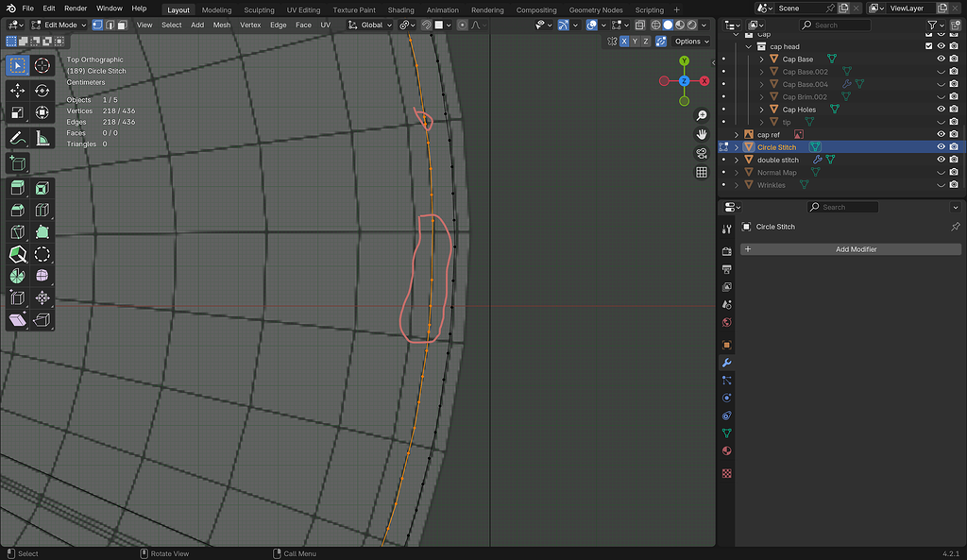Select the Measure tool
Screen dimensions: 967x560
(42, 139)
